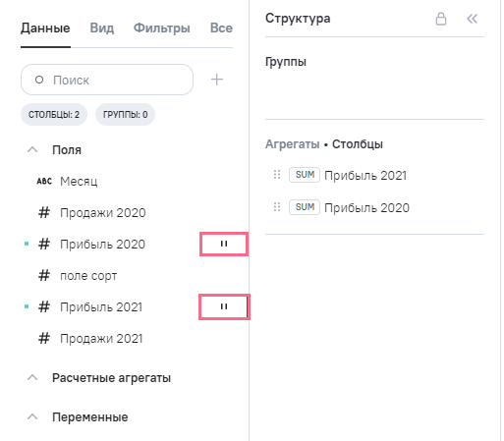Switch to the Вид tab
Viewport: 504px width, 441px height.
(x=102, y=28)
